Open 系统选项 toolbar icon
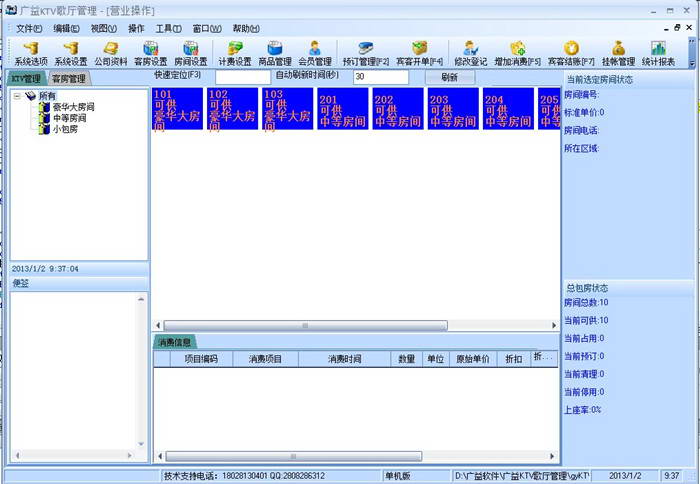 pyautogui.click(x=31, y=54)
